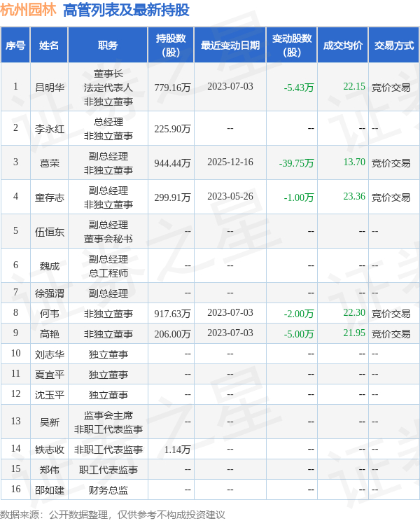
Task: Click the name 葛荣
Action: coord(50,162)
